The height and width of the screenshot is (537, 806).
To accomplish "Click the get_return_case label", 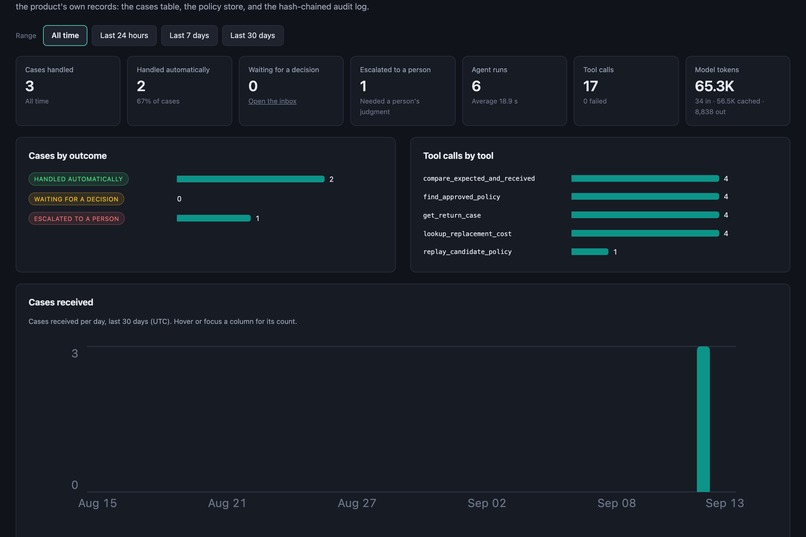I will (452, 215).
